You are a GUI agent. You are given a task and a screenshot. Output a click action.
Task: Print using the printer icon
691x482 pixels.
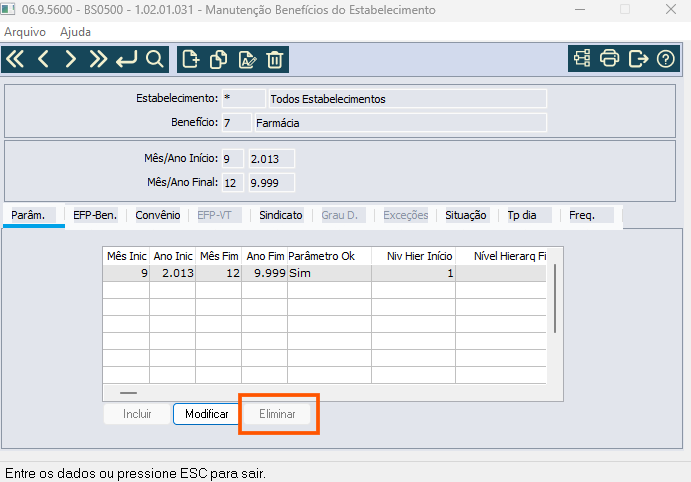[609, 59]
